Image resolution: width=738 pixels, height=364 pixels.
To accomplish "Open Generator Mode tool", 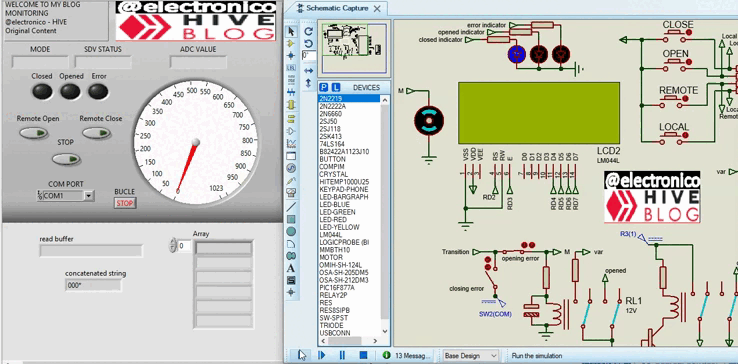I will pyautogui.click(x=291, y=168).
